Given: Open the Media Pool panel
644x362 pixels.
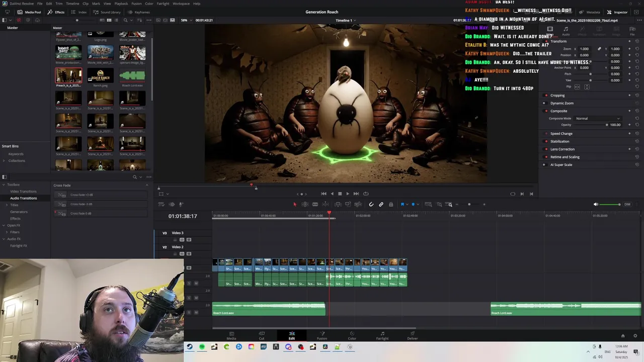Looking at the screenshot, I should point(29,12).
